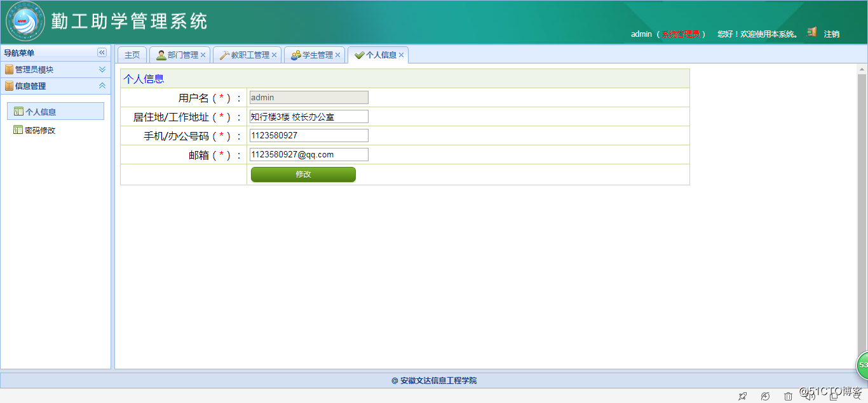
Task: Focus the 手机/办公号码 input field
Action: click(x=309, y=136)
